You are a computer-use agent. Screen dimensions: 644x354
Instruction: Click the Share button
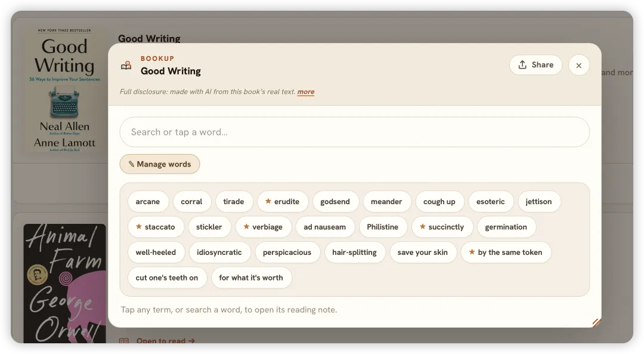[x=535, y=65]
